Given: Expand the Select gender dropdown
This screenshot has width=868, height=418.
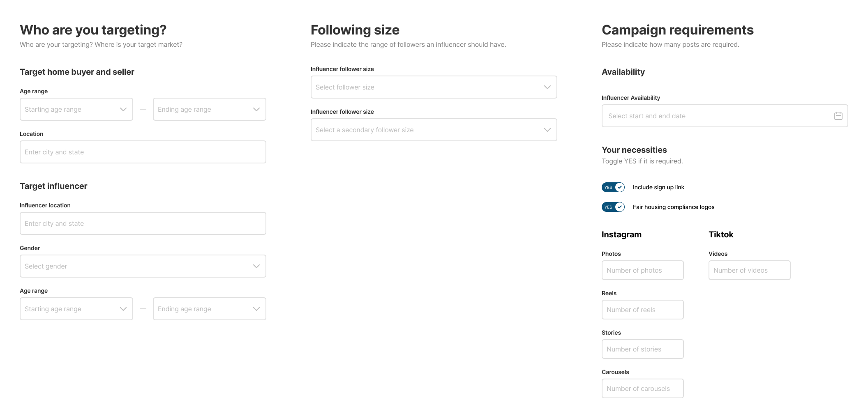Looking at the screenshot, I should (143, 266).
